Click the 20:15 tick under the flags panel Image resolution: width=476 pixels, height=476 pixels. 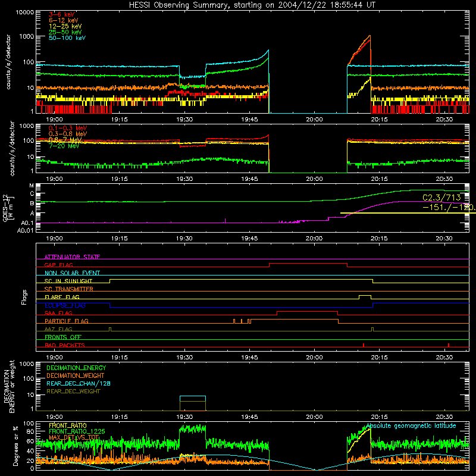[379, 358]
